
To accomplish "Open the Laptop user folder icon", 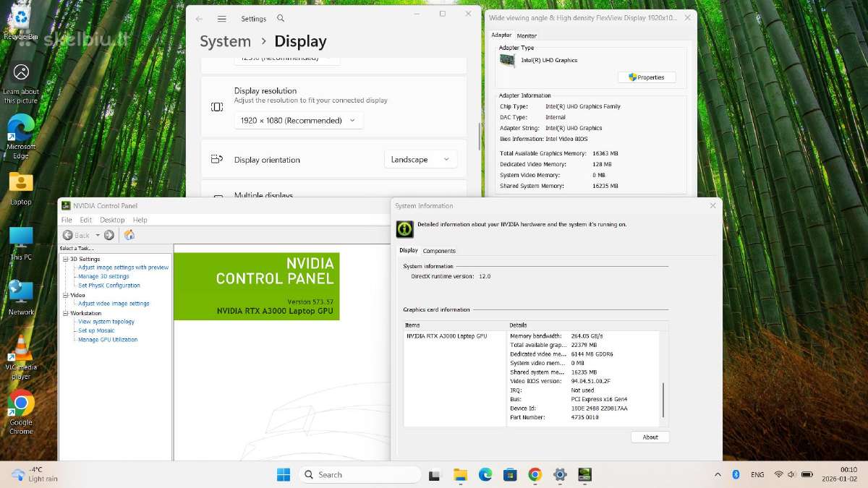I will click(21, 188).
